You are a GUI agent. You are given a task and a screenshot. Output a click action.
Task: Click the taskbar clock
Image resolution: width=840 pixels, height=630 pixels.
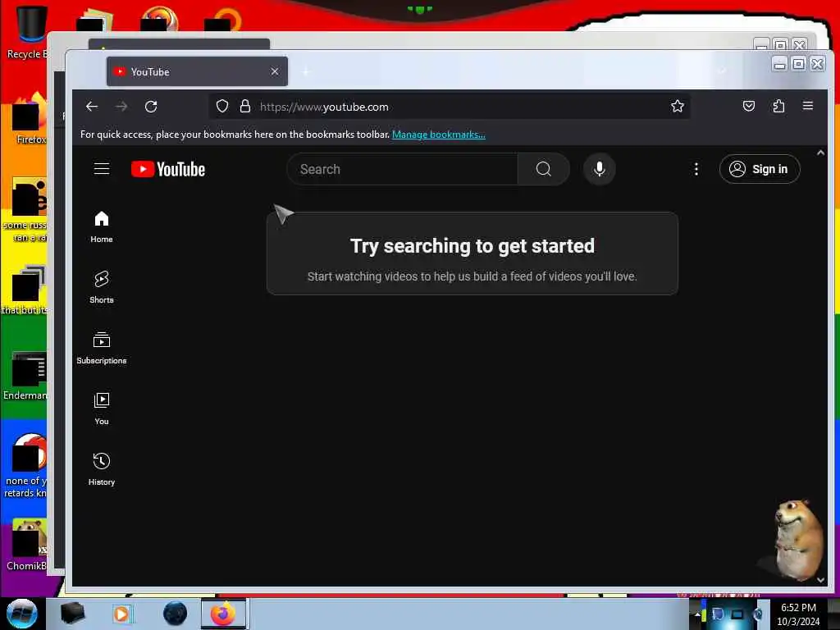(x=798, y=614)
